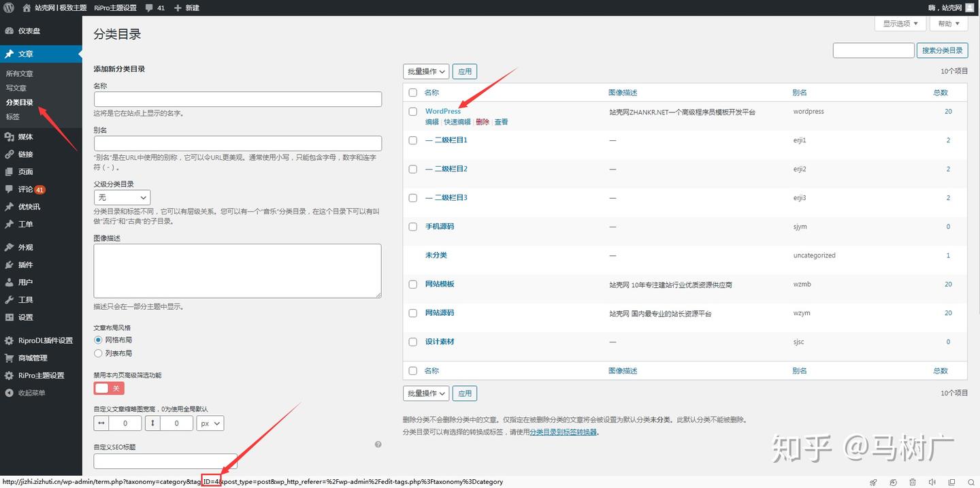Click the question mark help icon near 自定义SEO标题

378,444
